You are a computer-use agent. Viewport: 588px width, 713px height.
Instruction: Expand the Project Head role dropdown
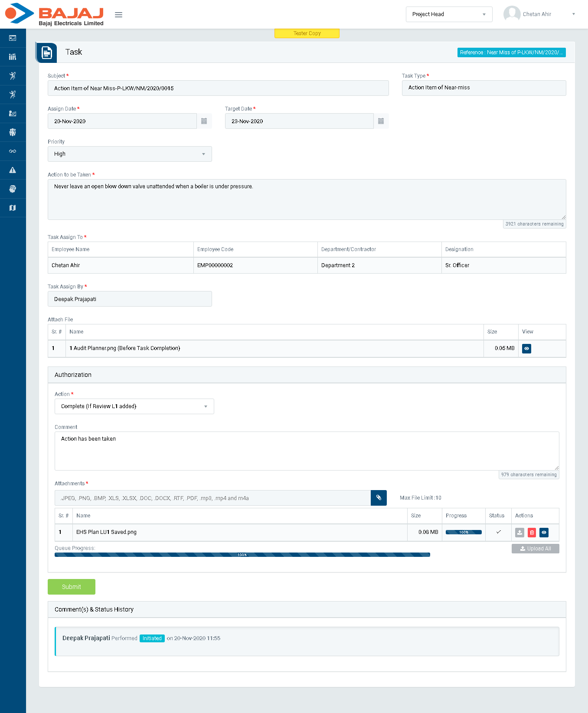[449, 14]
